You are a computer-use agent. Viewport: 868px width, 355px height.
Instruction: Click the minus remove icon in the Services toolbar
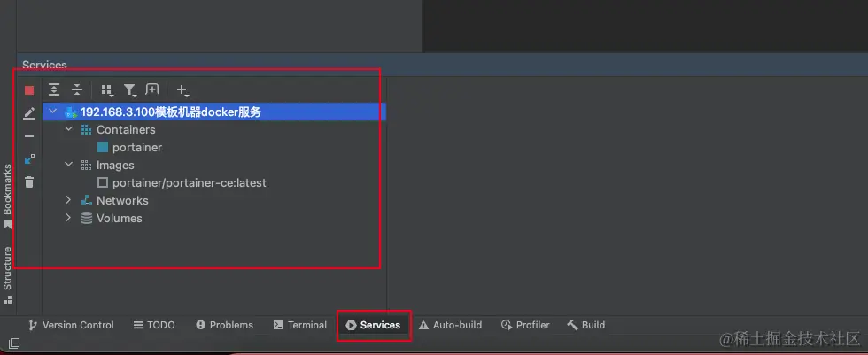coord(29,136)
